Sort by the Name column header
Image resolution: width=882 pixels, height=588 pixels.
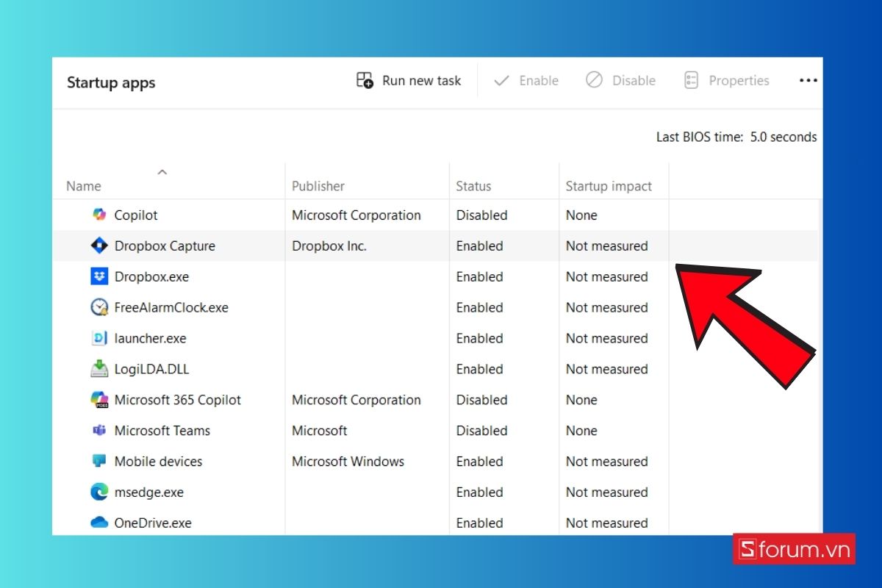click(84, 187)
